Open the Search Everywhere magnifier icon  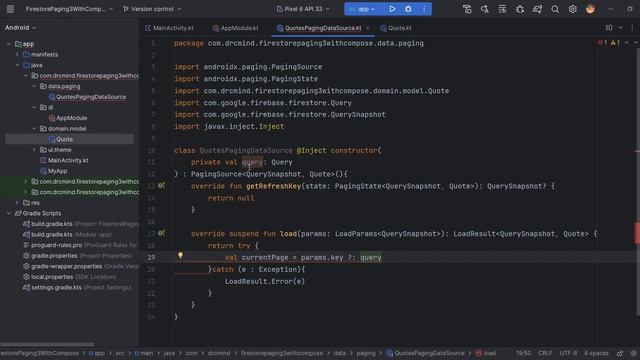point(555,9)
